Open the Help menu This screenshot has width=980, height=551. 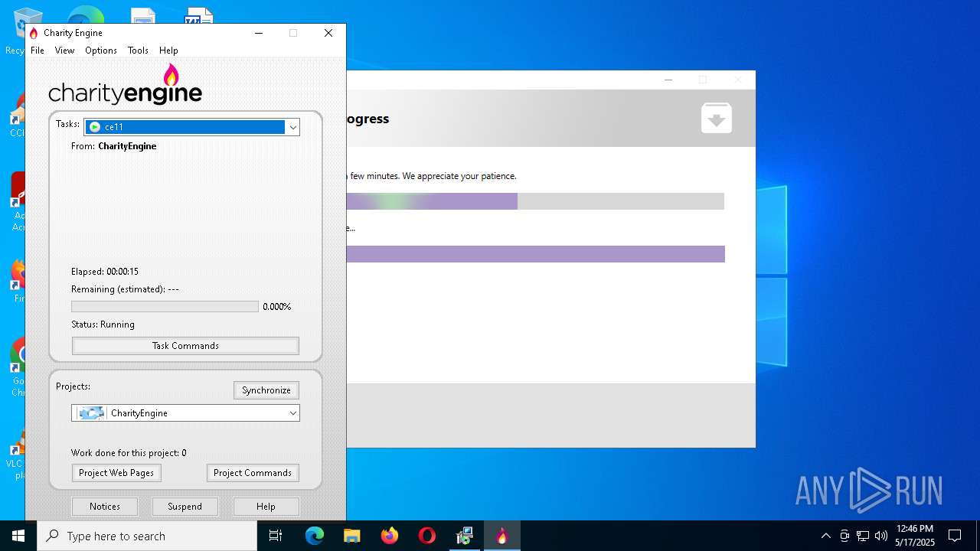tap(168, 51)
